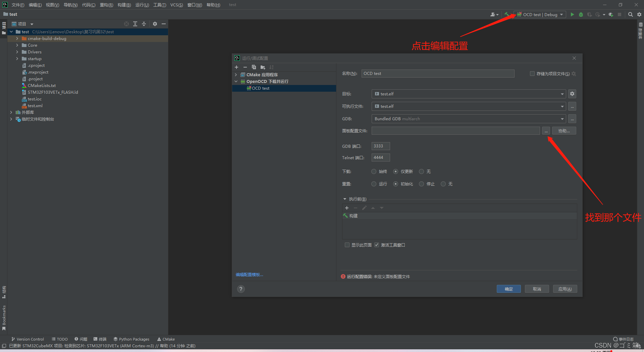Click the GDB 端口 field showing 3333
Viewport: 644px width, 352px height.
381,146
